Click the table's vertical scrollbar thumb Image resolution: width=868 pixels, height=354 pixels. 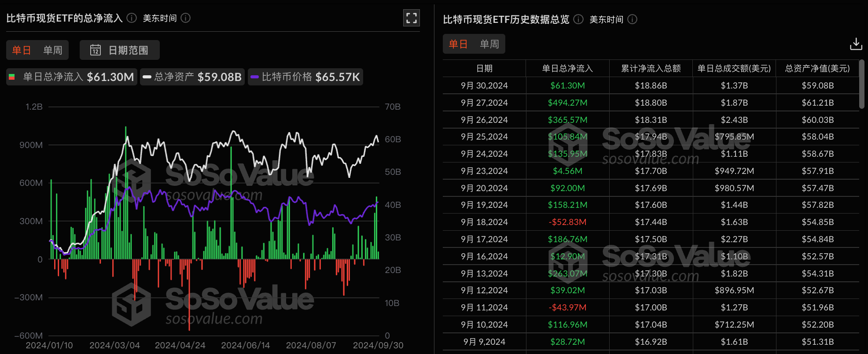pos(862,84)
